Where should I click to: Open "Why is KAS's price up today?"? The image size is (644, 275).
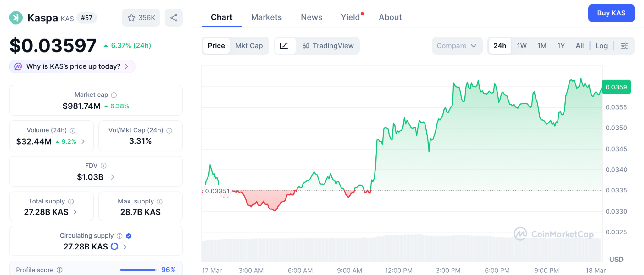tap(73, 66)
